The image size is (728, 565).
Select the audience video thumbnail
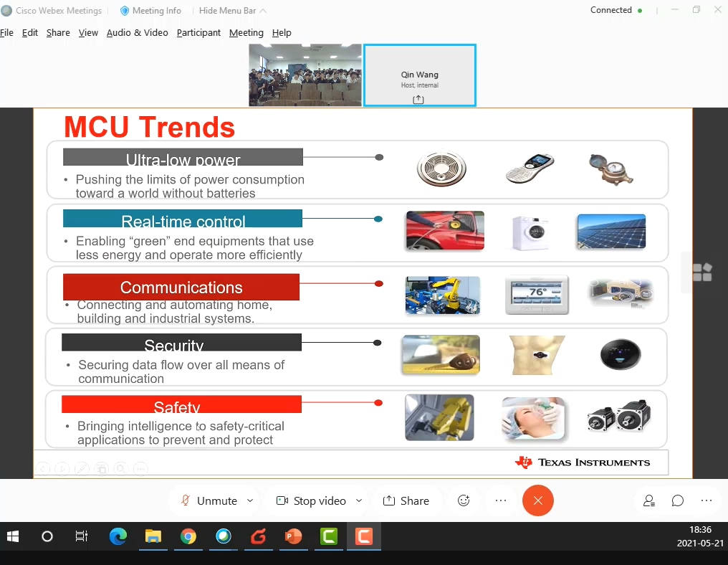point(305,75)
